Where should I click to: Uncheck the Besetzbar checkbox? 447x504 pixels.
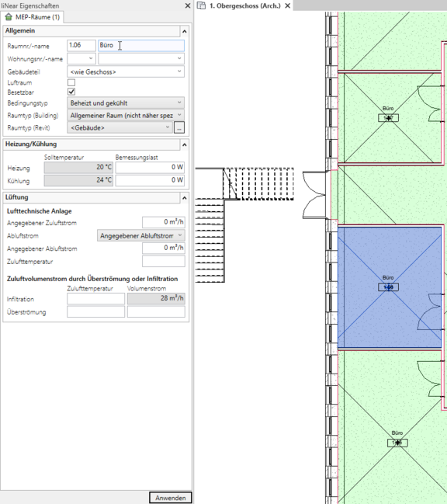[71, 92]
